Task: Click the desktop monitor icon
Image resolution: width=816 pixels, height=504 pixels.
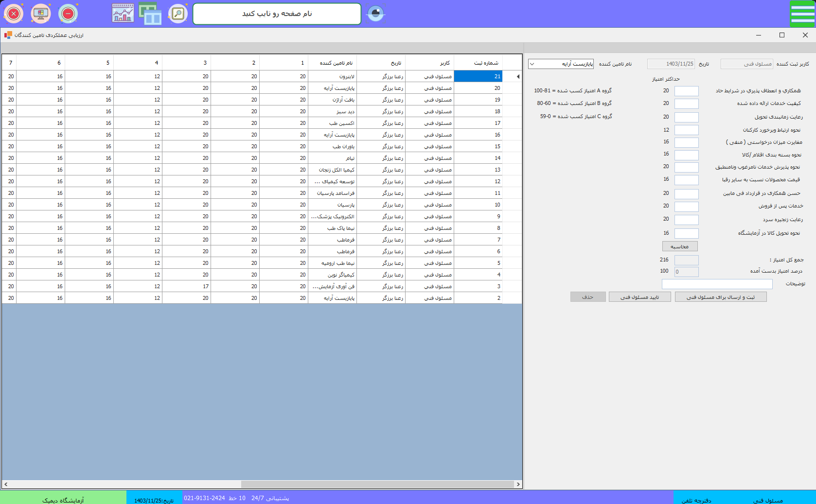Action: point(41,14)
